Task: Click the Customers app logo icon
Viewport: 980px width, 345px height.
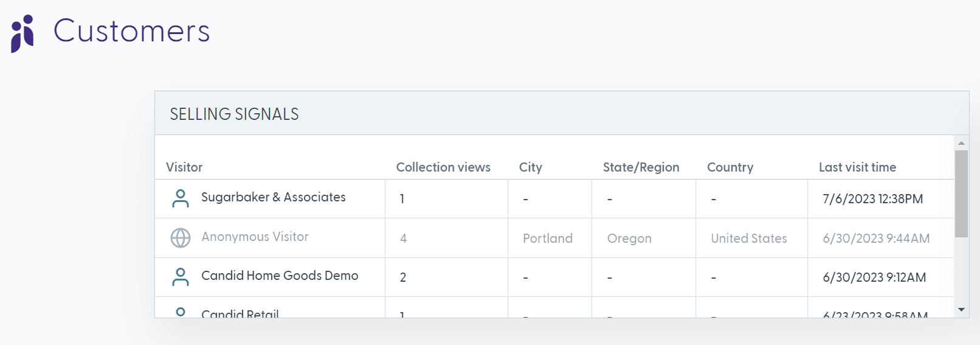Action: (22, 33)
